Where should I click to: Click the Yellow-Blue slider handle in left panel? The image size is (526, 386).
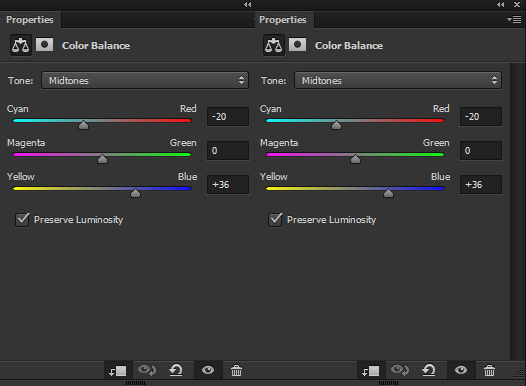136,193
